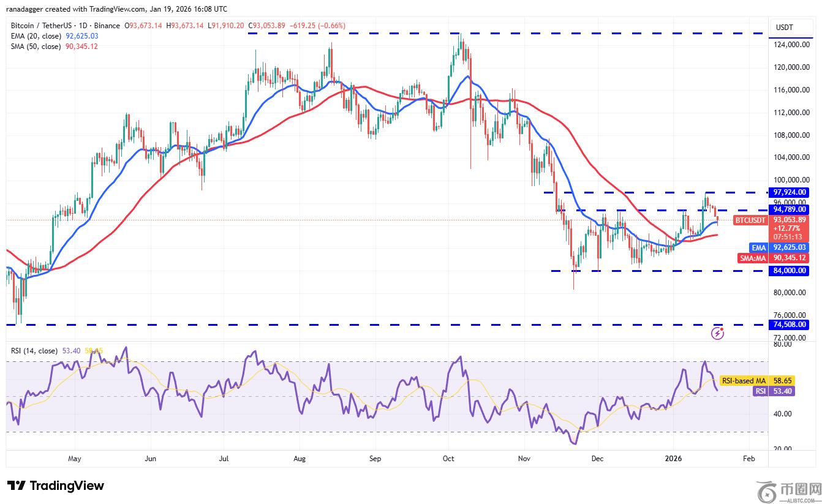Click the red SMA:MA axis tag
The image size is (822, 504).
tap(751, 258)
